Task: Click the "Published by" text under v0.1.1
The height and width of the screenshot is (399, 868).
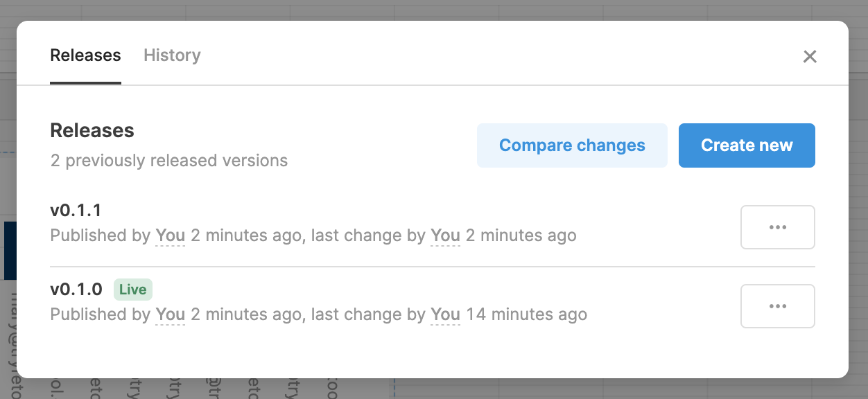Action: tap(100, 236)
